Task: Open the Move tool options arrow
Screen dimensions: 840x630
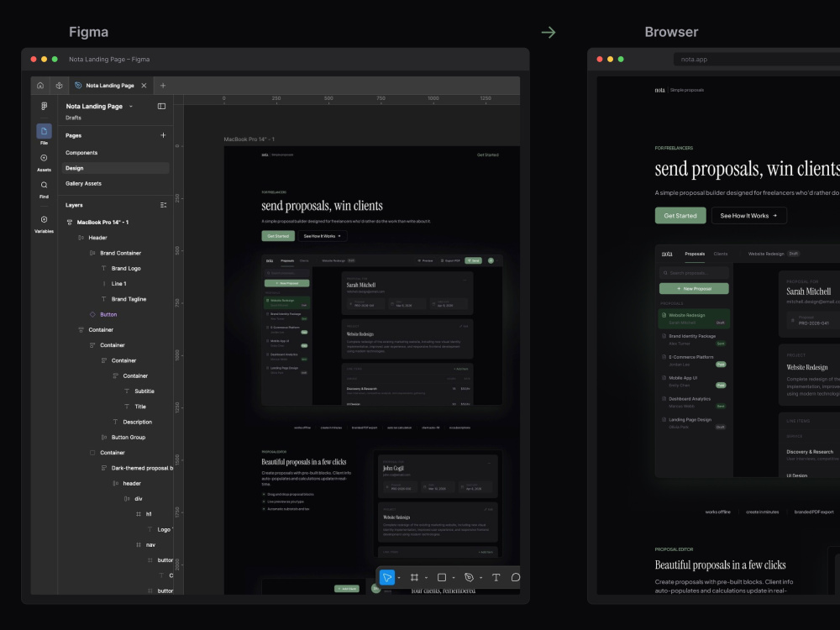Action: [x=399, y=578]
